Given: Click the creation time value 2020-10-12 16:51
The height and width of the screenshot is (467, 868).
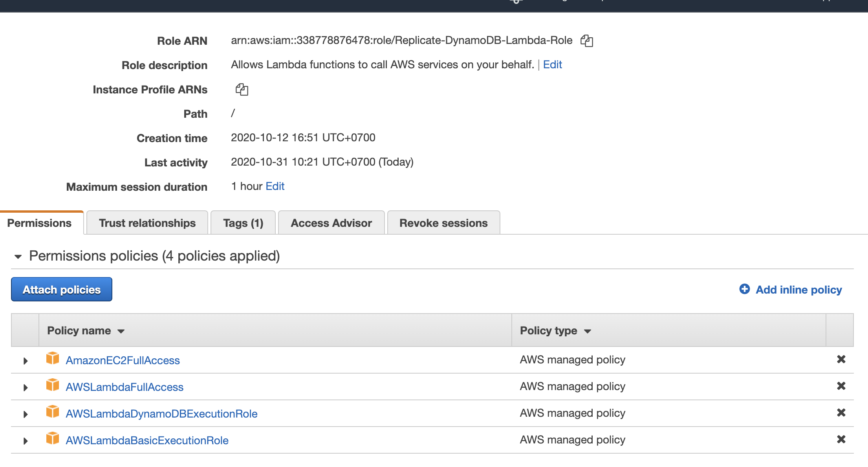Looking at the screenshot, I should (303, 137).
